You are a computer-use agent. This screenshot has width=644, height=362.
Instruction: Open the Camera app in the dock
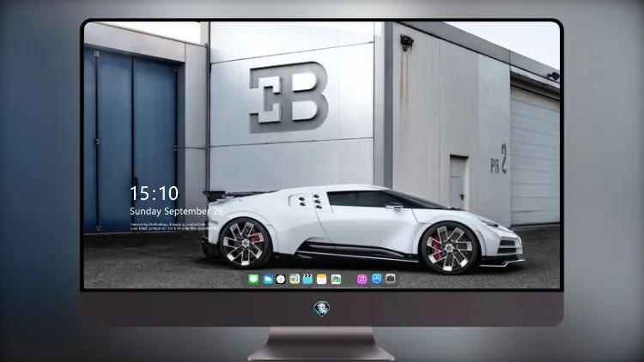coord(391,279)
